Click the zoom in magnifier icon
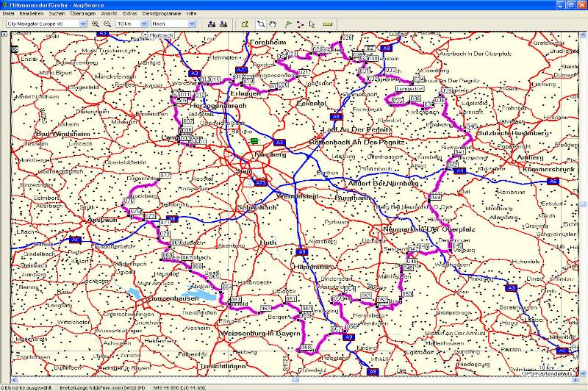588x391 pixels. click(95, 24)
